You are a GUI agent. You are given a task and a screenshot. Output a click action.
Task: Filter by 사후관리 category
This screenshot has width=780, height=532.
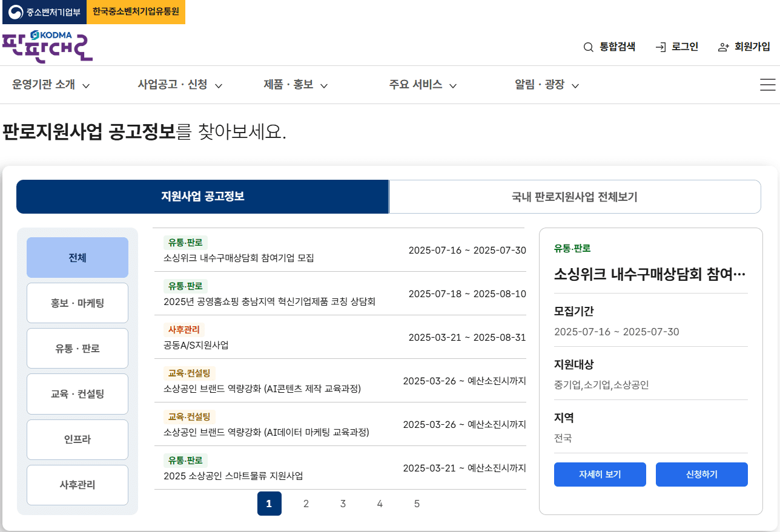point(78,485)
